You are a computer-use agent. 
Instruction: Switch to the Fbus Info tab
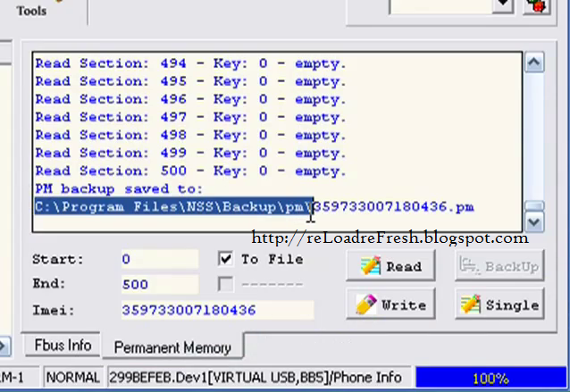(63, 345)
